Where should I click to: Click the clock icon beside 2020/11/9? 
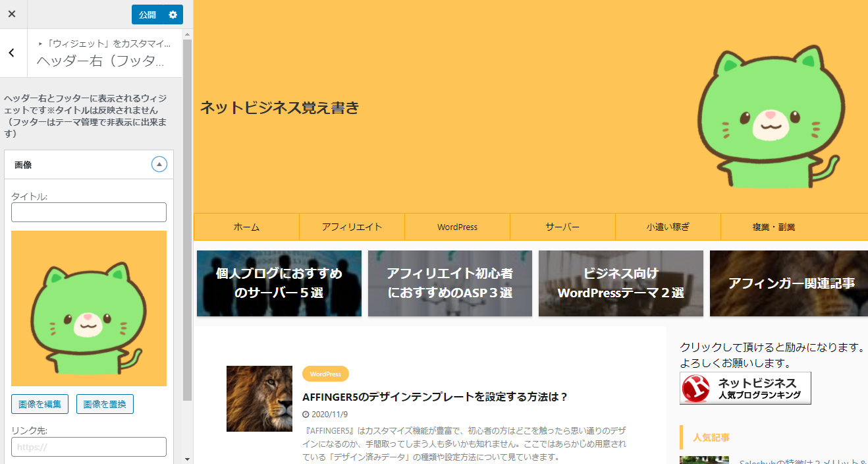pos(306,415)
